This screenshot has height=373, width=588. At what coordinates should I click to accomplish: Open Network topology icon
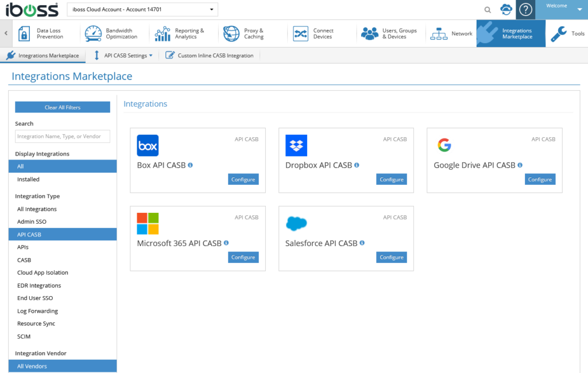pyautogui.click(x=439, y=34)
